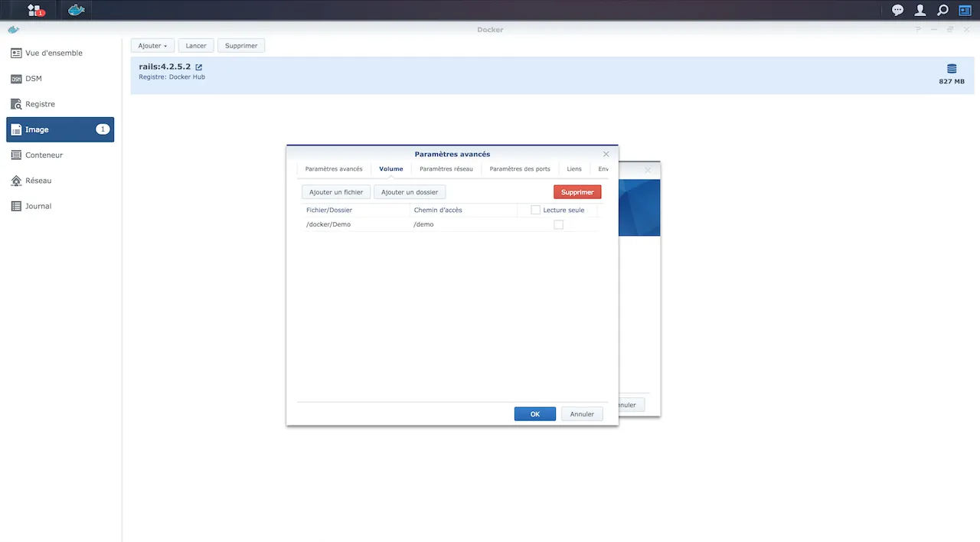Click the Docker window help question mark
Image resolution: width=980 pixels, height=542 pixels.
(918, 30)
